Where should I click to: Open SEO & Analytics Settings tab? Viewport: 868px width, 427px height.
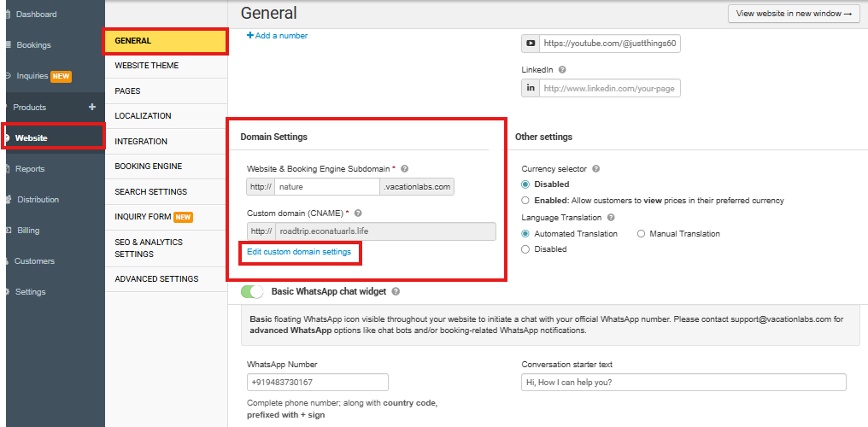(151, 248)
